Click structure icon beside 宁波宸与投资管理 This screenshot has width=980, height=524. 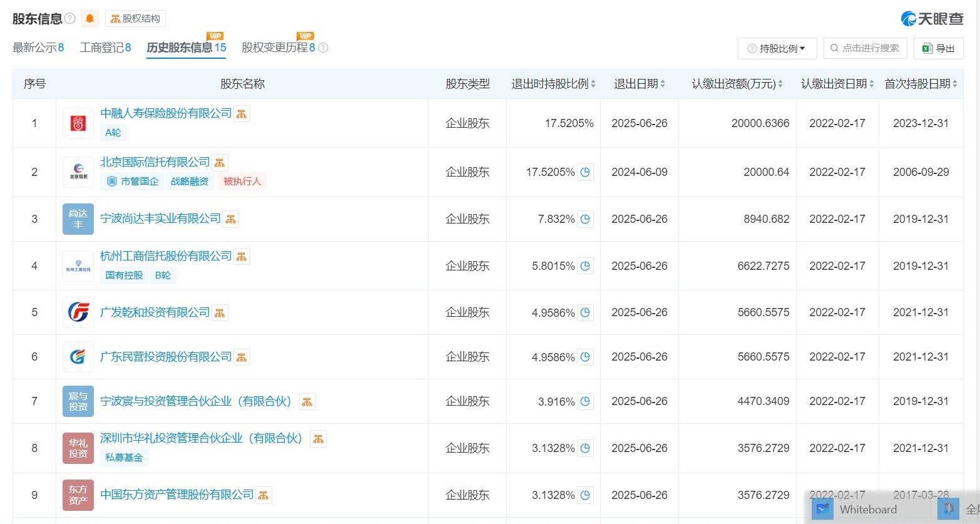coord(307,402)
